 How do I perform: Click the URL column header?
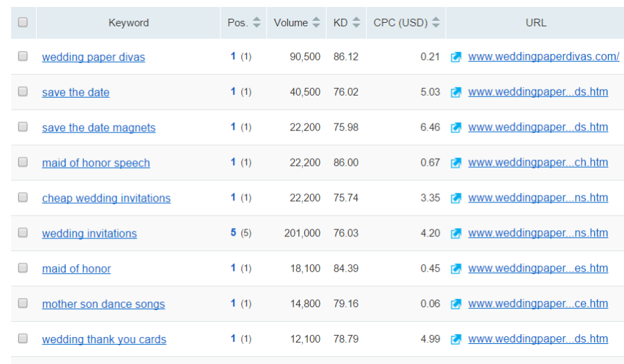tap(536, 23)
